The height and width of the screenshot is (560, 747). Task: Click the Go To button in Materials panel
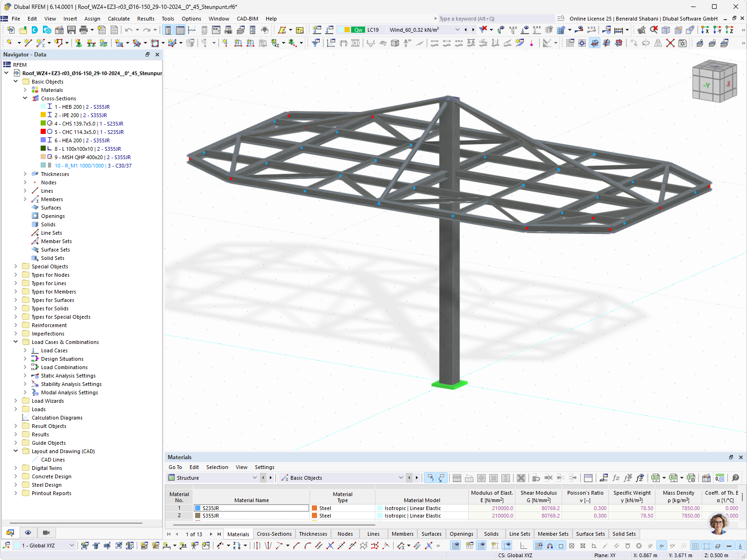click(176, 467)
